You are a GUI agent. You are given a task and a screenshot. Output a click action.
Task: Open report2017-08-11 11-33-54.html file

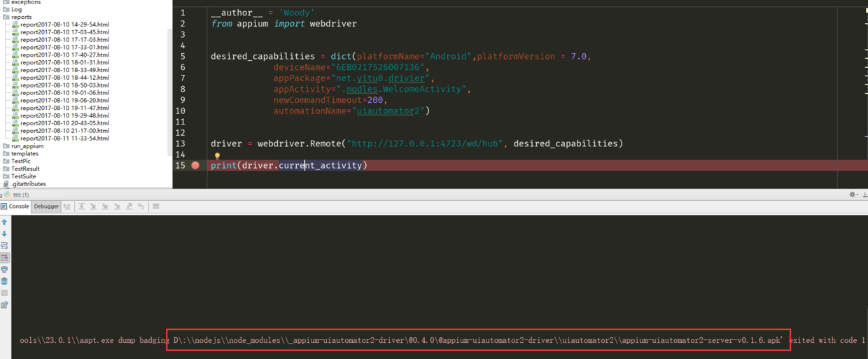point(64,139)
